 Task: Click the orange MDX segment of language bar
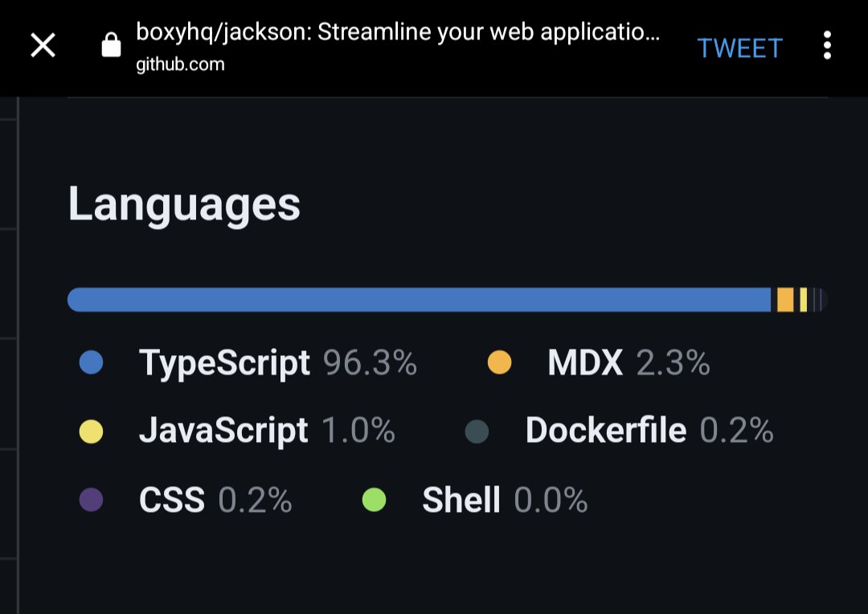pos(785,300)
